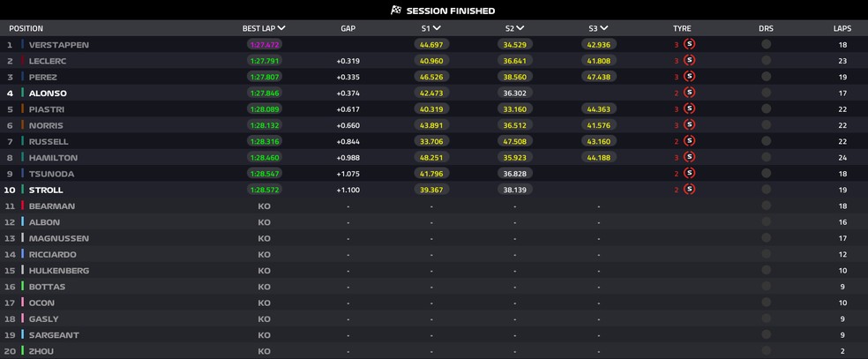Click Verstappen's DRS indicator dot
This screenshot has width=868, height=359.
coord(767,44)
